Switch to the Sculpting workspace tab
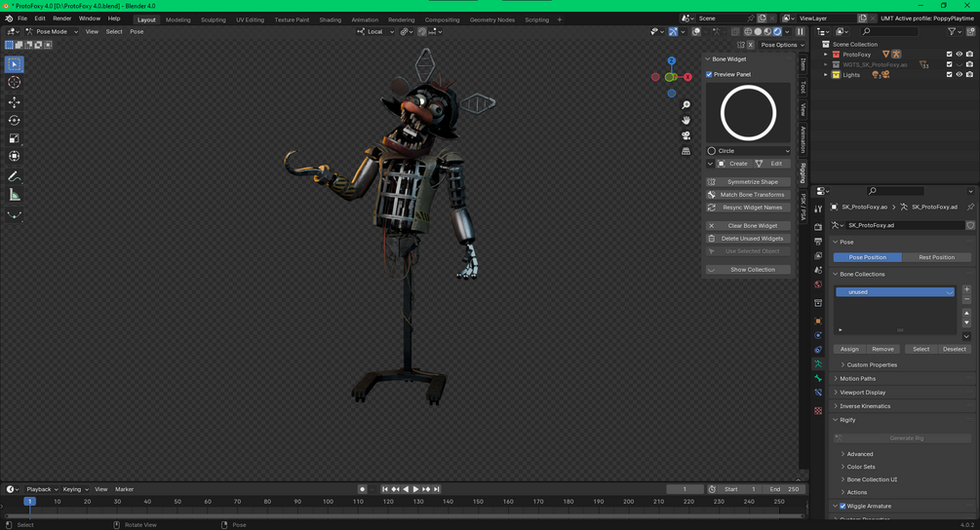The image size is (980, 530). [x=214, y=20]
